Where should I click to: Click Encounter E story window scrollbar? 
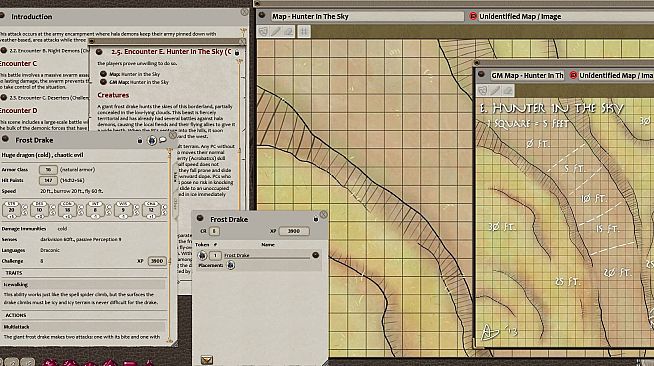tap(239, 133)
